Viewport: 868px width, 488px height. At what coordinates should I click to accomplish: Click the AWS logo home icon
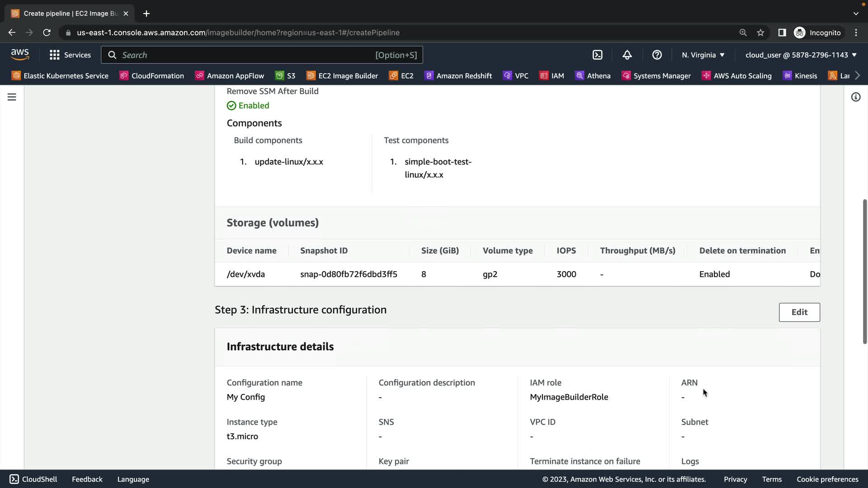coord(20,55)
